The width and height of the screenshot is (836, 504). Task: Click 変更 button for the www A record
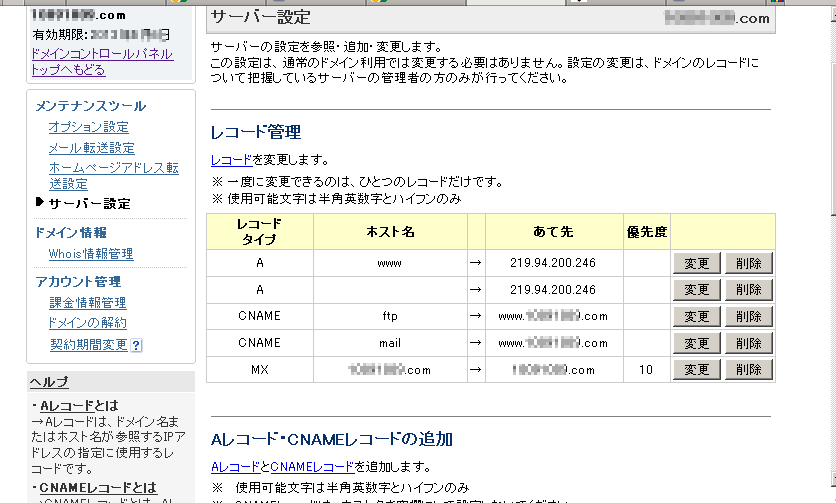pyautogui.click(x=696, y=263)
